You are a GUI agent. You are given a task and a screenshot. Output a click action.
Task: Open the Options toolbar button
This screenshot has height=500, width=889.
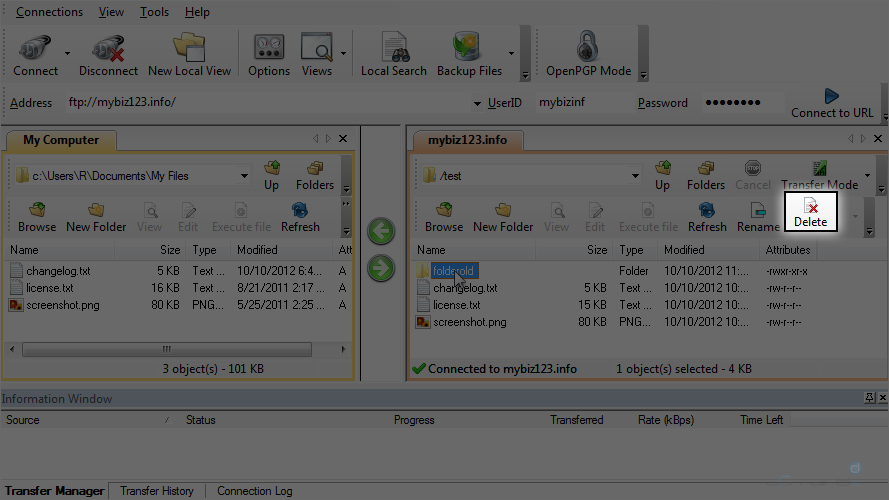point(269,54)
